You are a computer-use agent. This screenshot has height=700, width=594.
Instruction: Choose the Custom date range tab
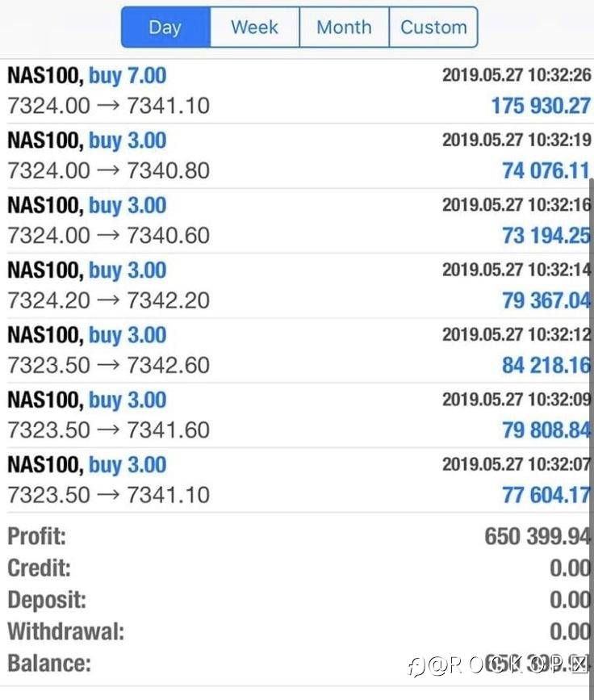(433, 27)
